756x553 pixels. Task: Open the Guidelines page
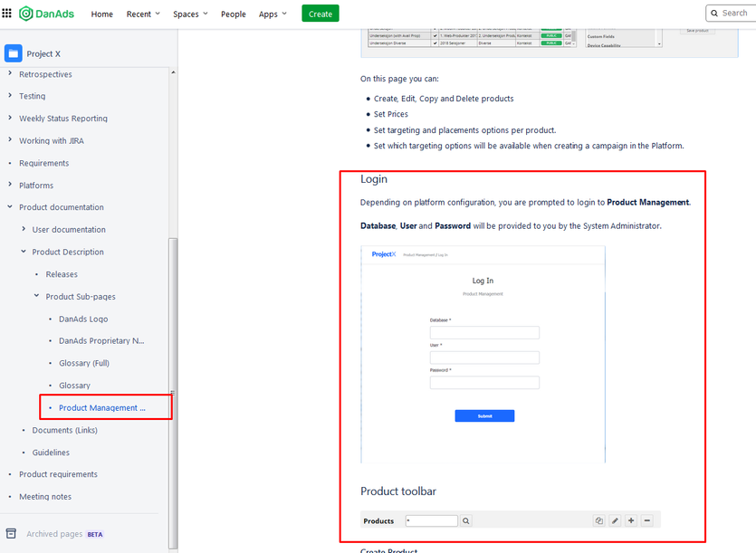51,453
